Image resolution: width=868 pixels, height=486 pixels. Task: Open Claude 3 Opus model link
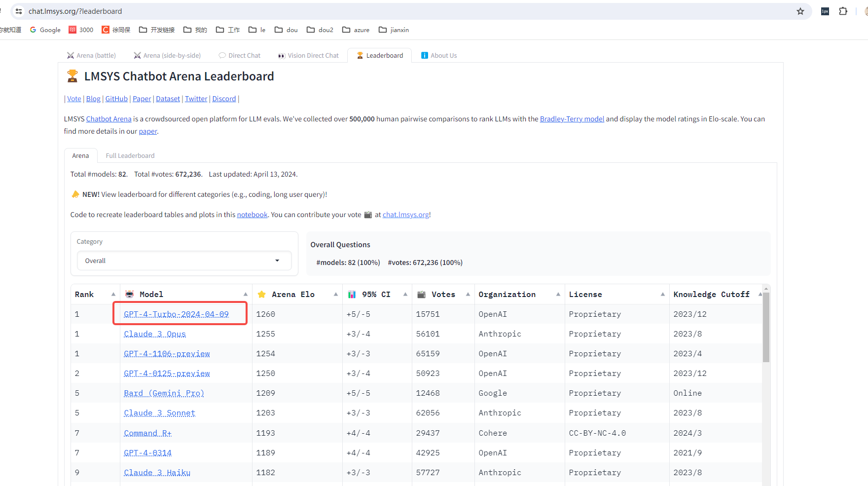(155, 334)
